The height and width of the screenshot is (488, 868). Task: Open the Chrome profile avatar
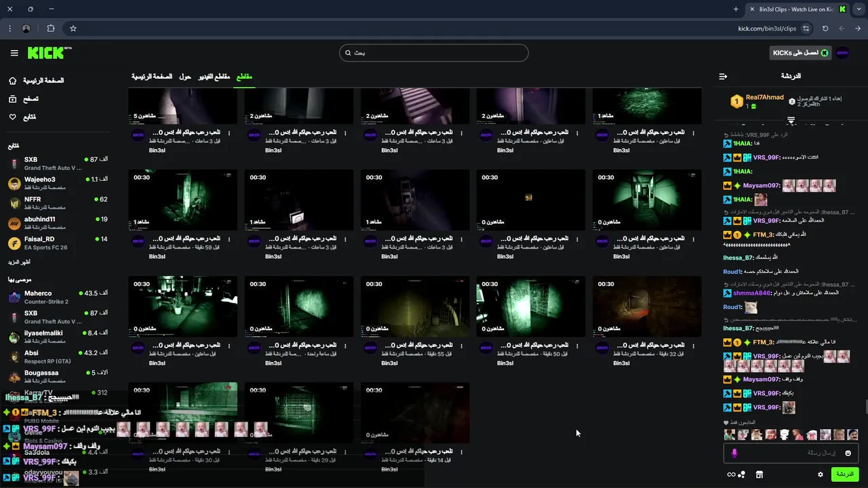tap(26, 28)
